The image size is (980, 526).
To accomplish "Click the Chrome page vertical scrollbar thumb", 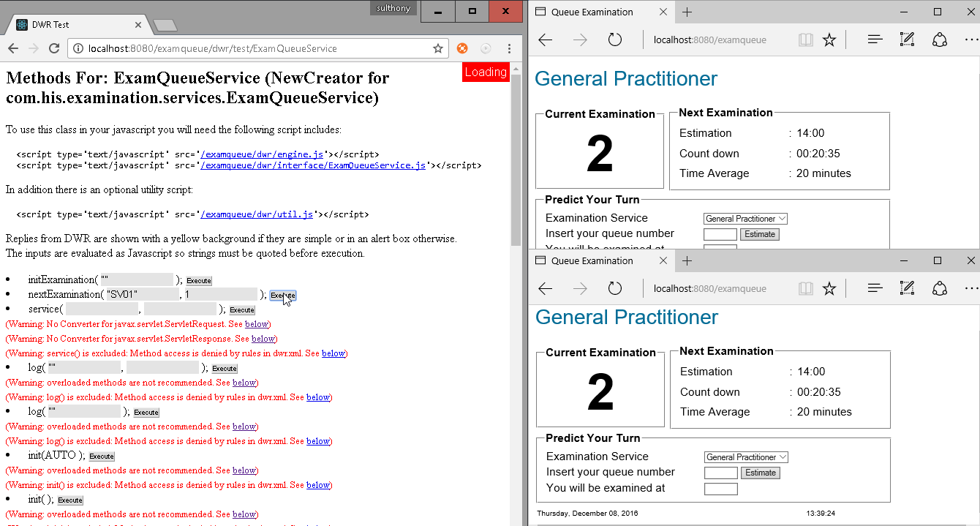I will 516,159.
